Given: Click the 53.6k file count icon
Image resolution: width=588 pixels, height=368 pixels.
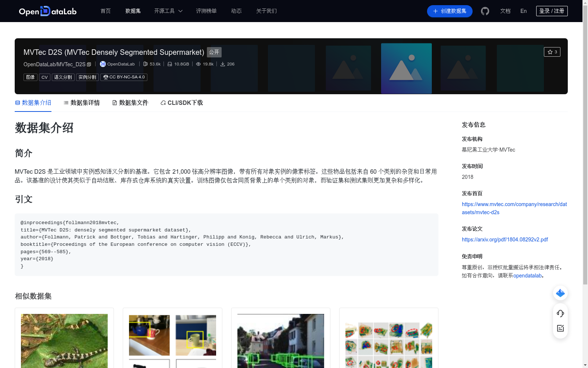Looking at the screenshot, I should click(146, 64).
